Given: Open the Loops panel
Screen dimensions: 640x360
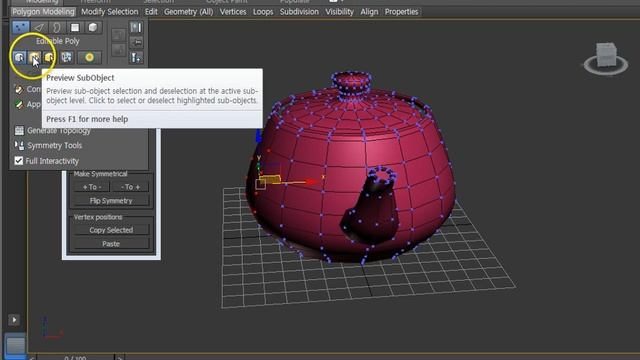Looking at the screenshot, I should coord(263,12).
